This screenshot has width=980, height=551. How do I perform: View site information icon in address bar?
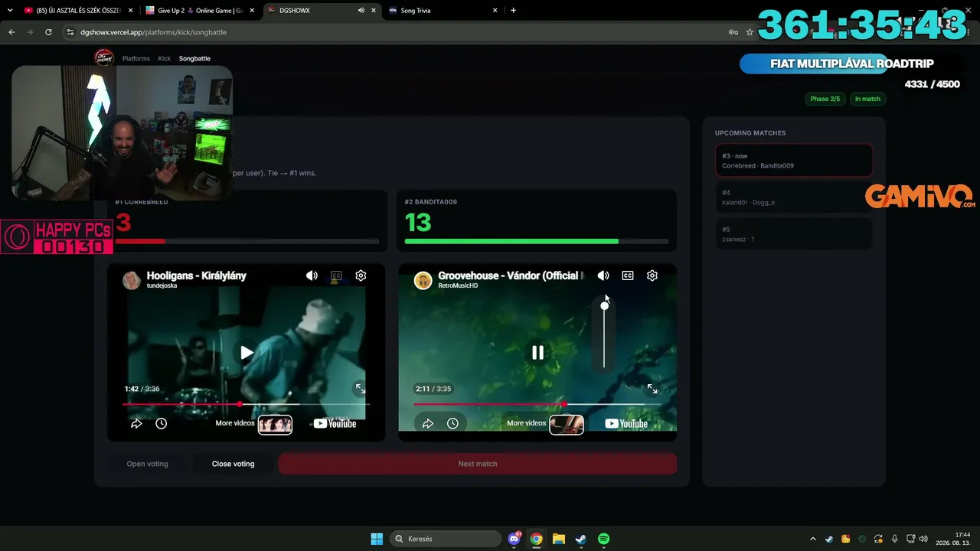[x=70, y=32]
